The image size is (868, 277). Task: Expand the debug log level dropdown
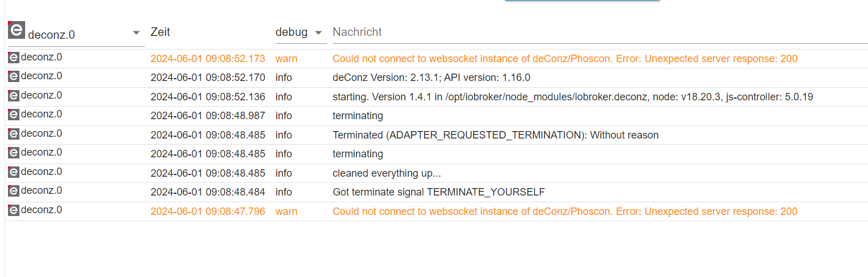[x=318, y=33]
